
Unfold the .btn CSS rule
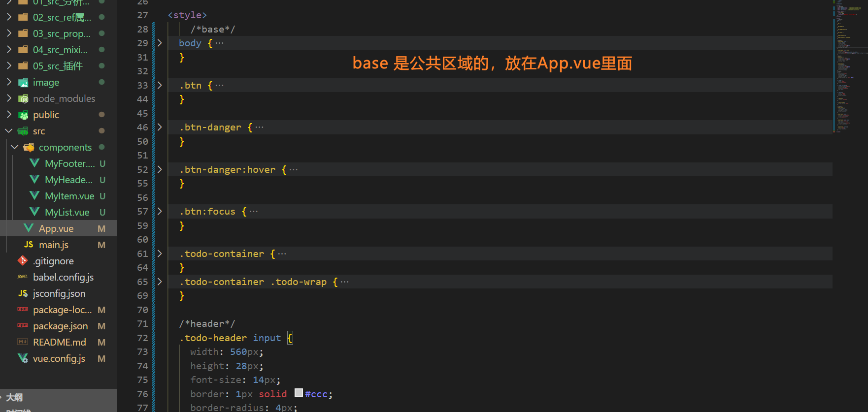tap(160, 85)
